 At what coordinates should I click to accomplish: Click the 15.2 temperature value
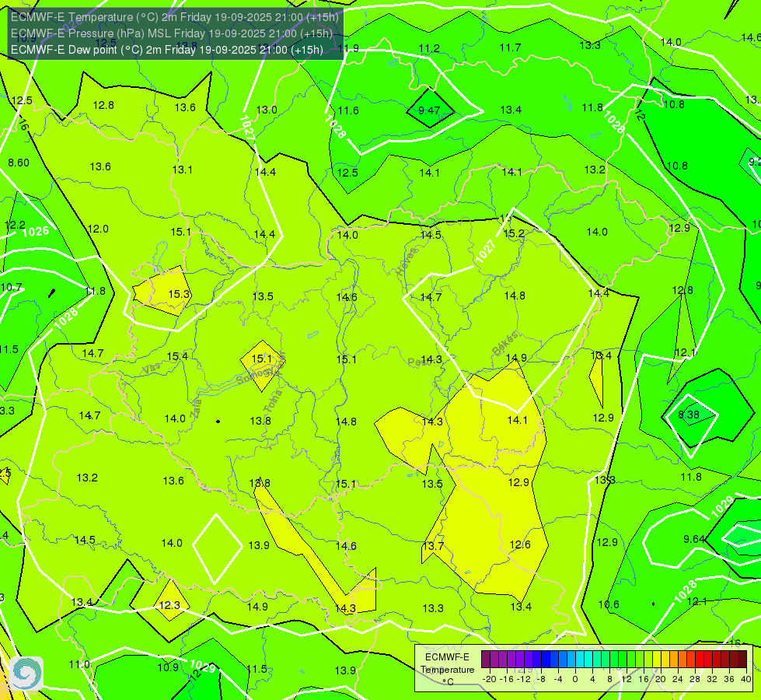[x=514, y=233]
